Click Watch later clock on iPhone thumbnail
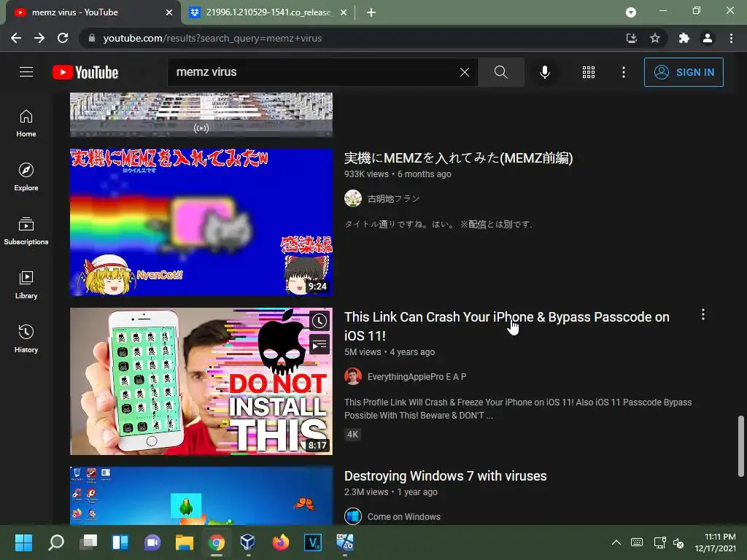The image size is (747, 560). 320,321
